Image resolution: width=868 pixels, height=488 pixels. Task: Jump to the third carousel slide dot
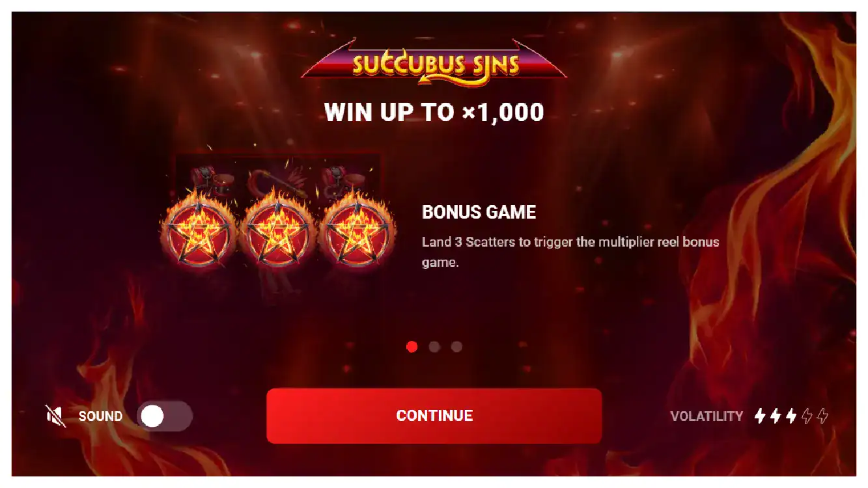[x=456, y=347]
